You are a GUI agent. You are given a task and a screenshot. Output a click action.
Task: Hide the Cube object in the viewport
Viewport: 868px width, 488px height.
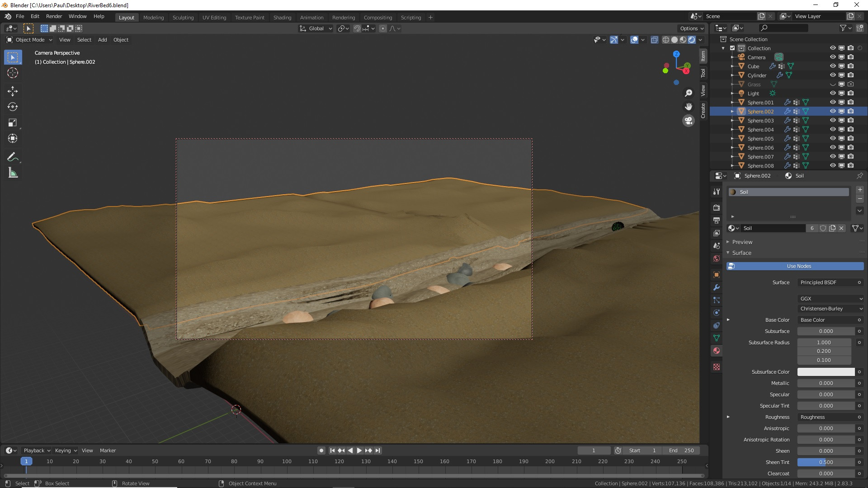[833, 66]
